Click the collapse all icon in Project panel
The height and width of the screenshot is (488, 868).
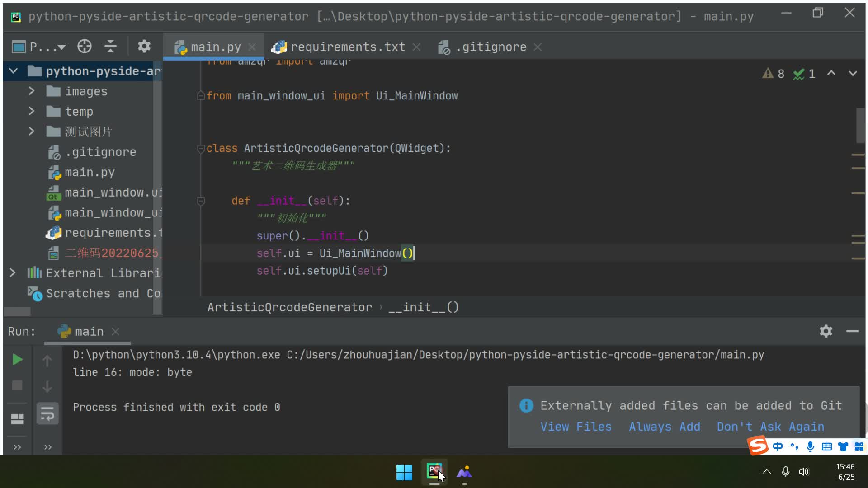click(110, 47)
